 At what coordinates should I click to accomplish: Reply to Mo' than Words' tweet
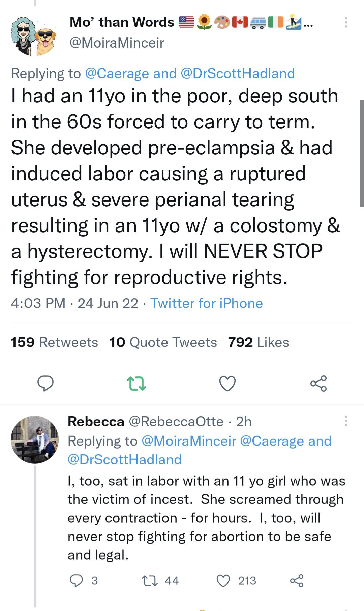click(46, 383)
